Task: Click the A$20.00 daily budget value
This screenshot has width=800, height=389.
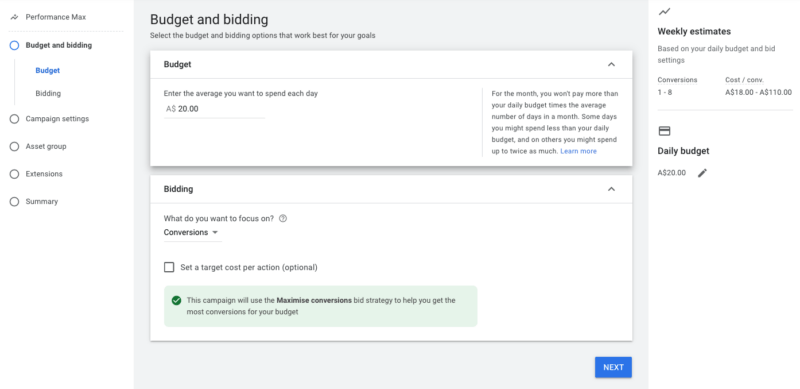Action: pyautogui.click(x=671, y=173)
